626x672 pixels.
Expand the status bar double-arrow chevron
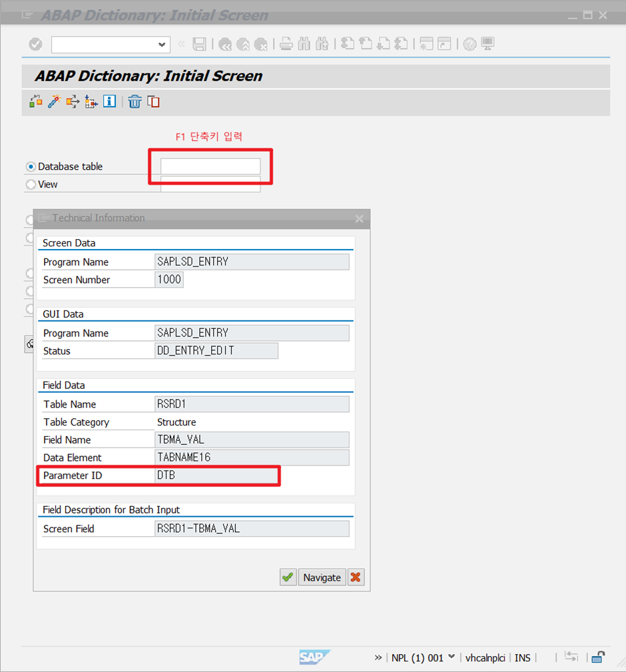coord(378,657)
